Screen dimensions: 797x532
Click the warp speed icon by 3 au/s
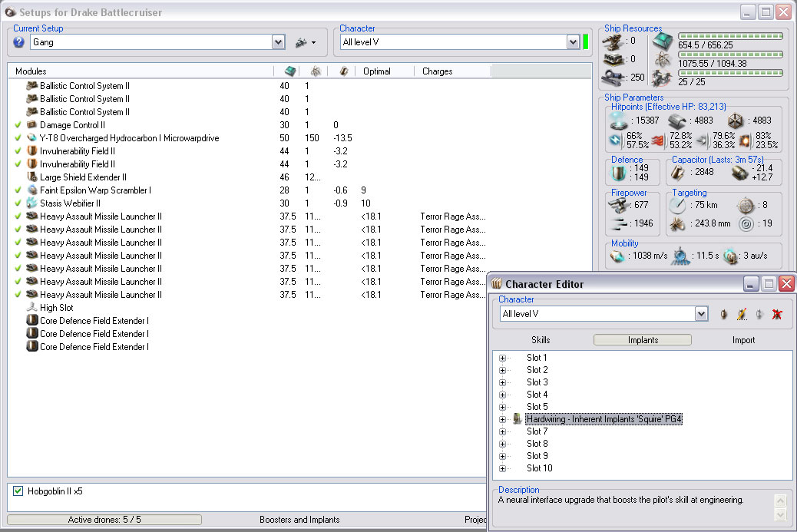click(x=731, y=256)
